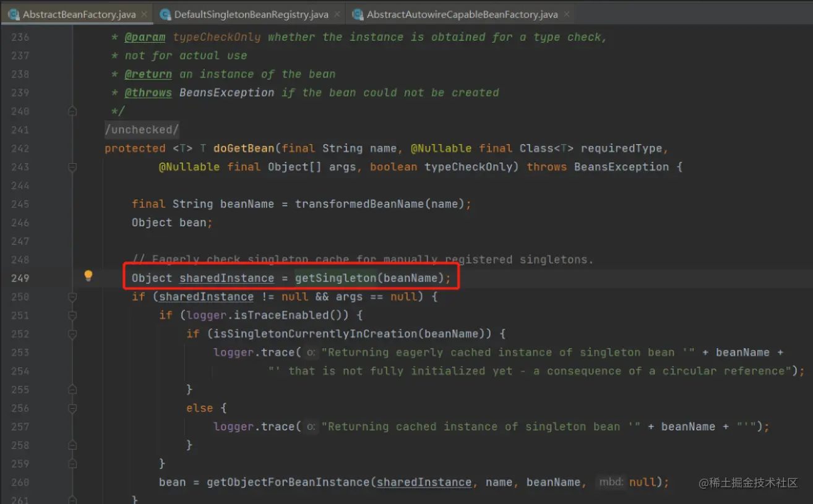The height and width of the screenshot is (504, 813).
Task: Click the "Object[] args" parameter
Action: tap(312, 167)
